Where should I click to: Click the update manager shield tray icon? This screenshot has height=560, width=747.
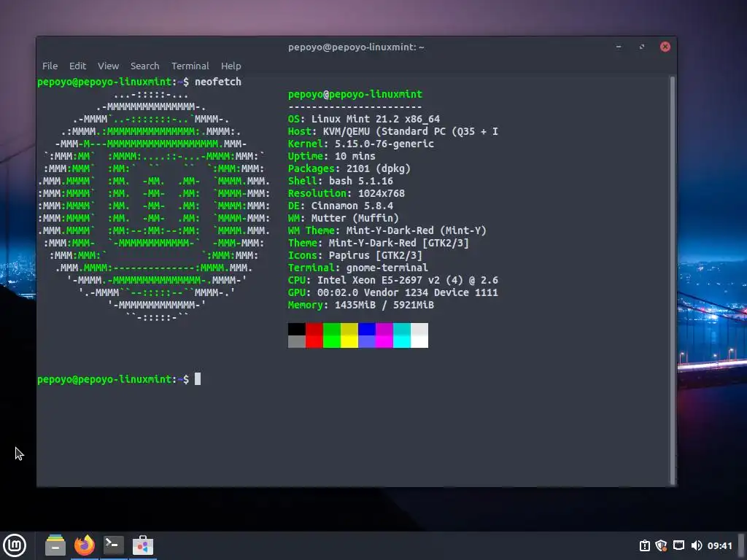click(661, 545)
